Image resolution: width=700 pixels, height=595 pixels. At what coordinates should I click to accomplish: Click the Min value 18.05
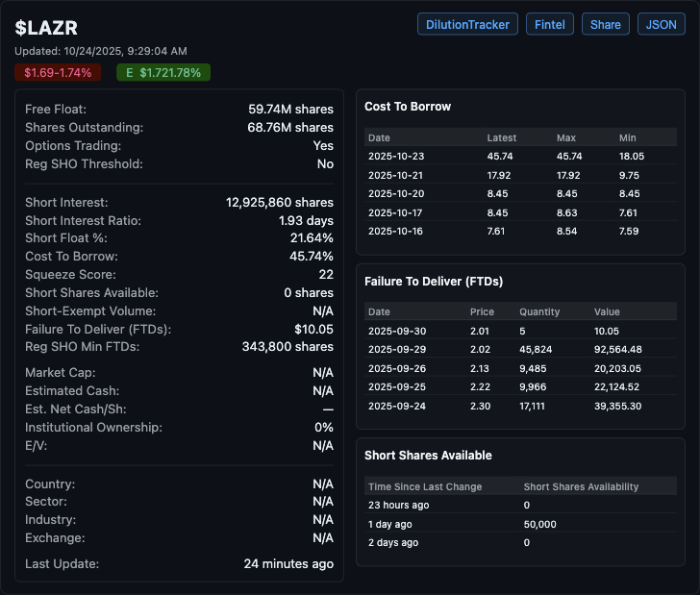tap(631, 157)
